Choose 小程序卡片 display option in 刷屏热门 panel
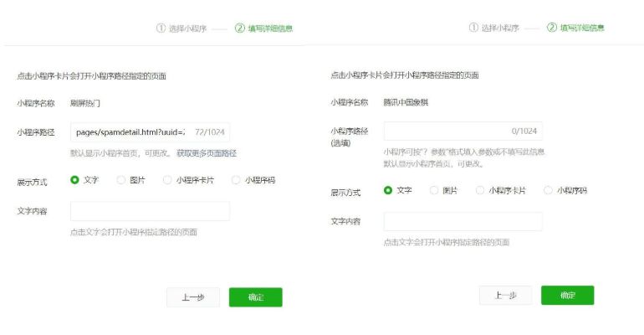 (167, 180)
